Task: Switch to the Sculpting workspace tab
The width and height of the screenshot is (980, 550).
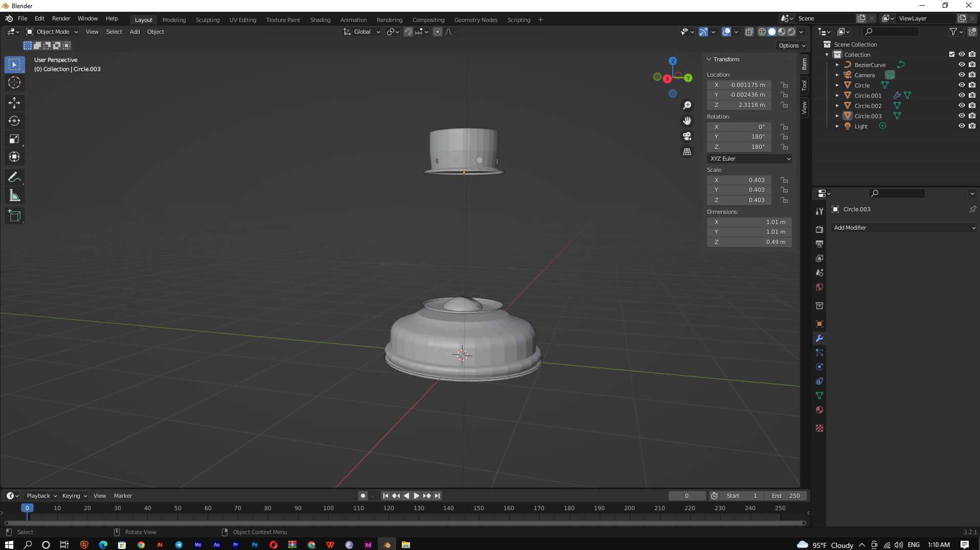Action: tap(208, 20)
